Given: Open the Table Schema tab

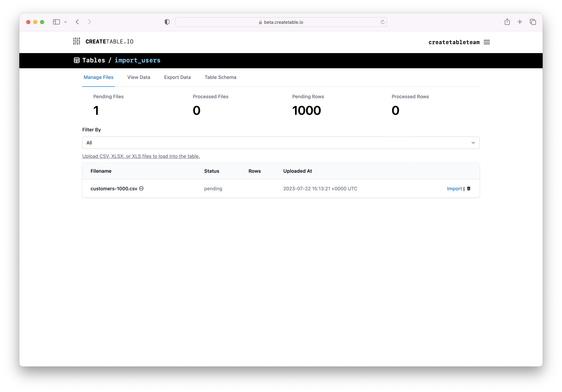Looking at the screenshot, I should click(220, 77).
